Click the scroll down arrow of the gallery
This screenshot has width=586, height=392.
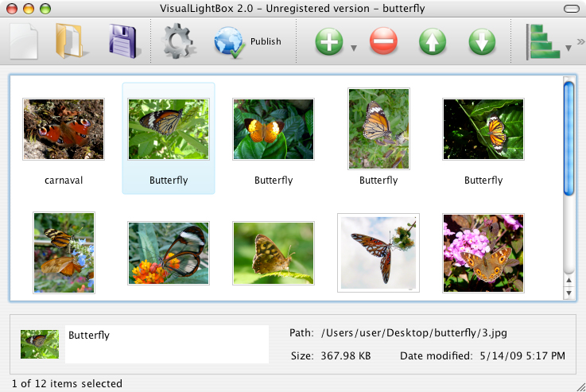(569, 293)
